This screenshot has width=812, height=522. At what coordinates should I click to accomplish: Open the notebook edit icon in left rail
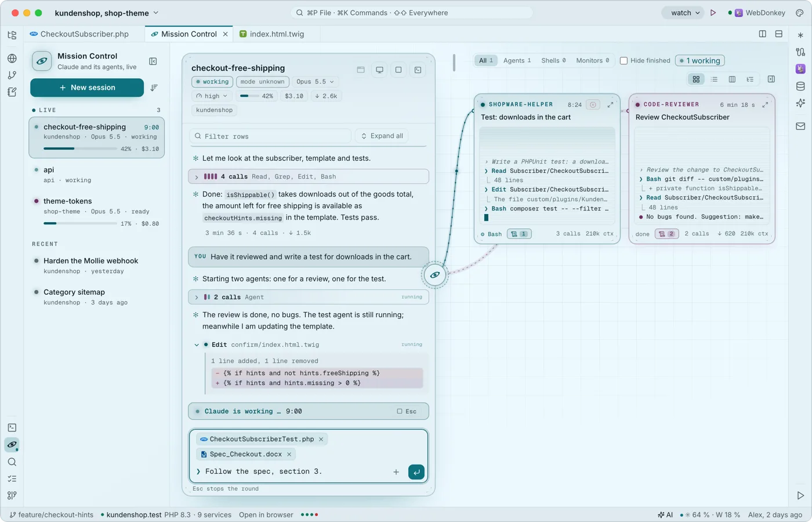click(12, 92)
